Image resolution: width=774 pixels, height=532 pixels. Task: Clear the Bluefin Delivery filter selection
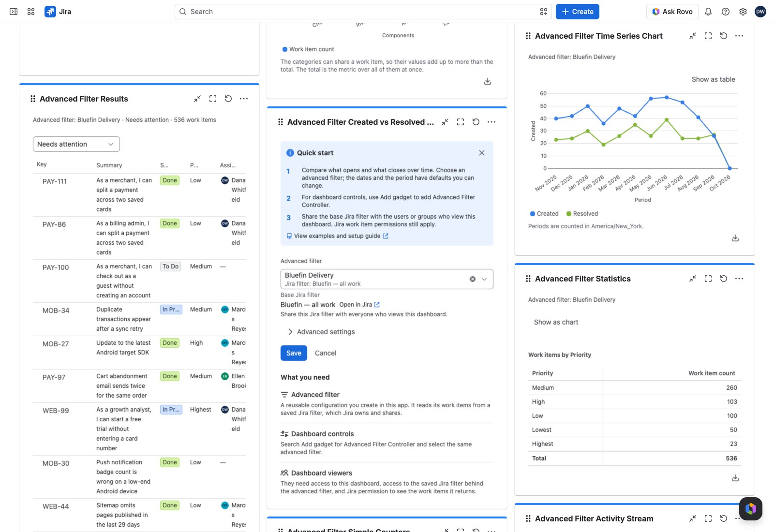[x=473, y=279]
